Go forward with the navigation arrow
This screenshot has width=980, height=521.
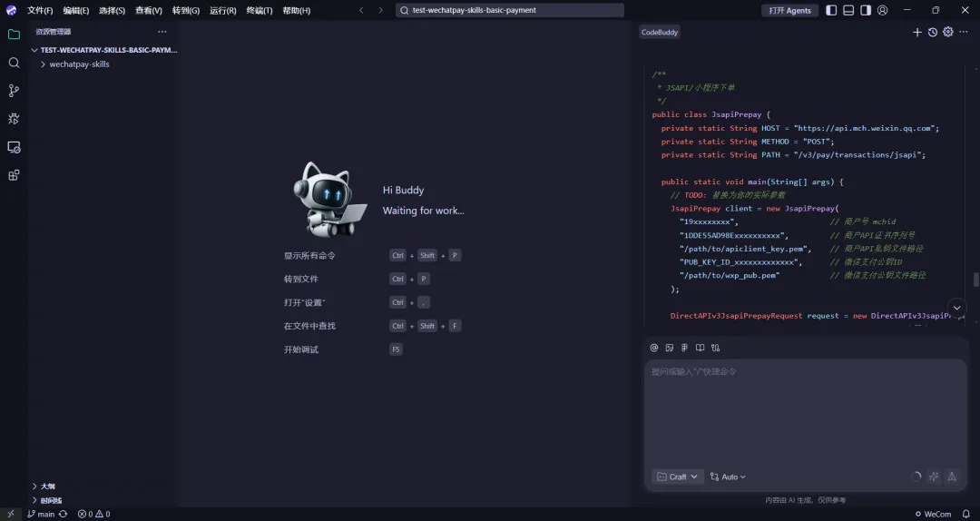[380, 10]
